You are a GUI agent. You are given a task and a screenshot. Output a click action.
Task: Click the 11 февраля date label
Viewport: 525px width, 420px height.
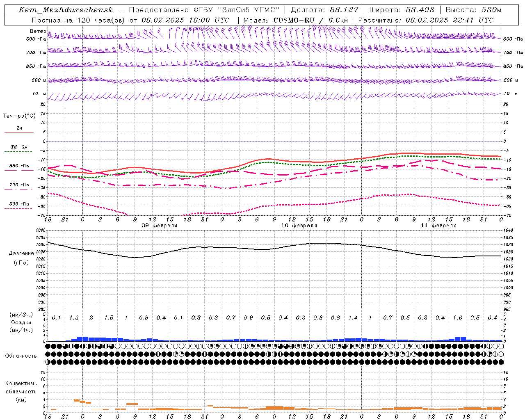click(x=438, y=226)
